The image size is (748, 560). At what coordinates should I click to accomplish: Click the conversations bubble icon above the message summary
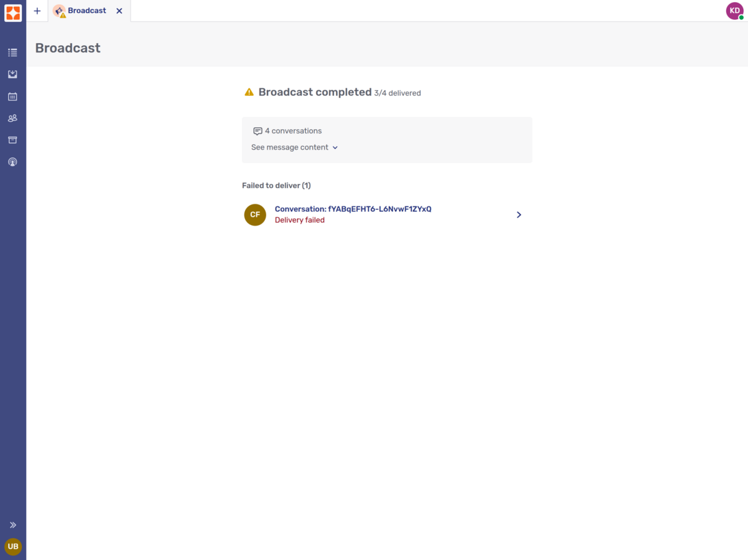click(257, 131)
